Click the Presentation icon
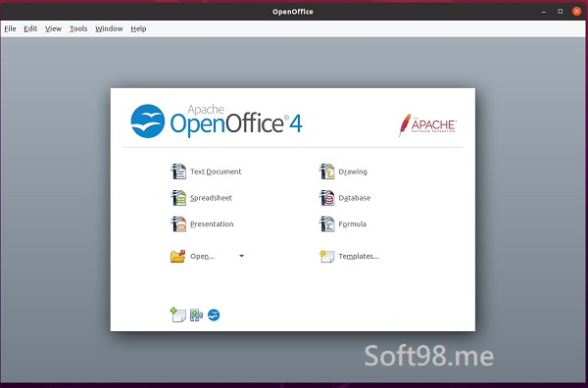This screenshot has height=388, width=588. pyautogui.click(x=178, y=224)
